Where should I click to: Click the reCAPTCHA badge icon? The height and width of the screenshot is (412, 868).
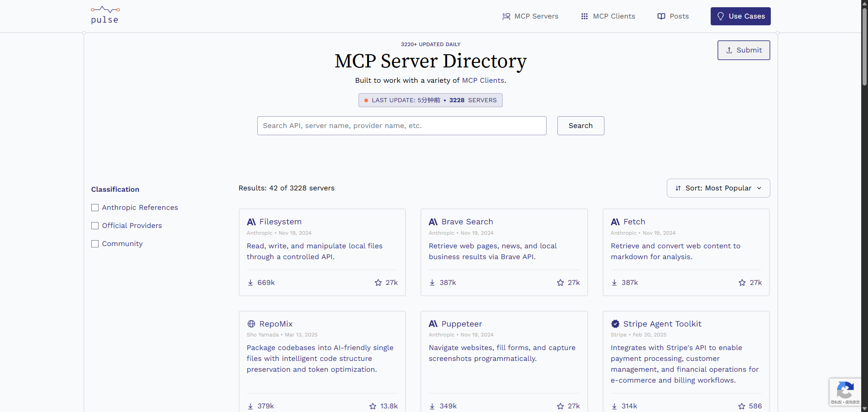(845, 390)
